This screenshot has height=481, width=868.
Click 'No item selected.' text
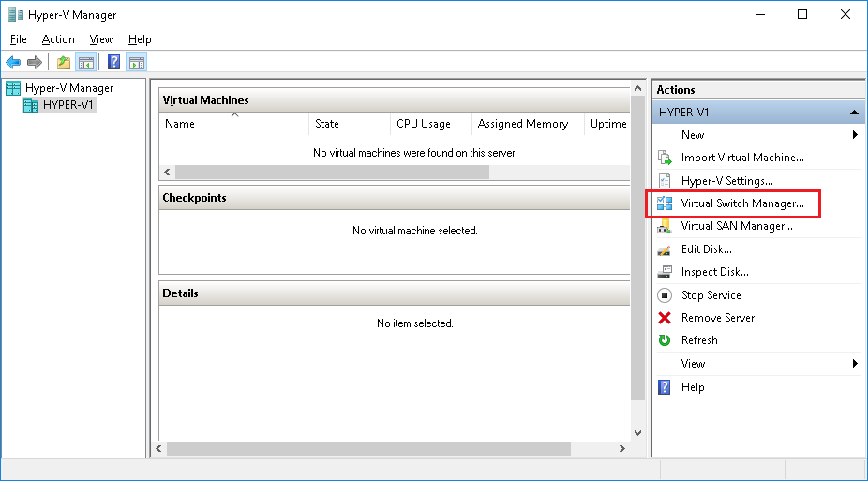click(x=414, y=323)
